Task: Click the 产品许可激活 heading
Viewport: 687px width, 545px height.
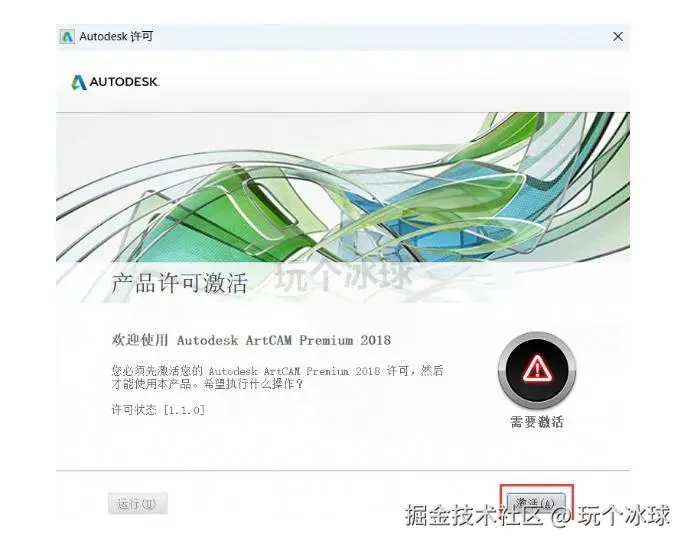Action: tap(179, 283)
